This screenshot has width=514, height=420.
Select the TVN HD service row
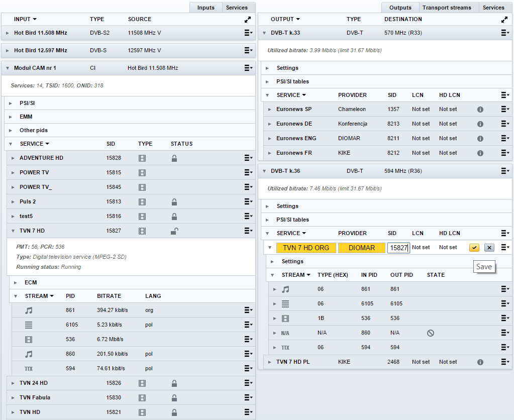[131, 412]
